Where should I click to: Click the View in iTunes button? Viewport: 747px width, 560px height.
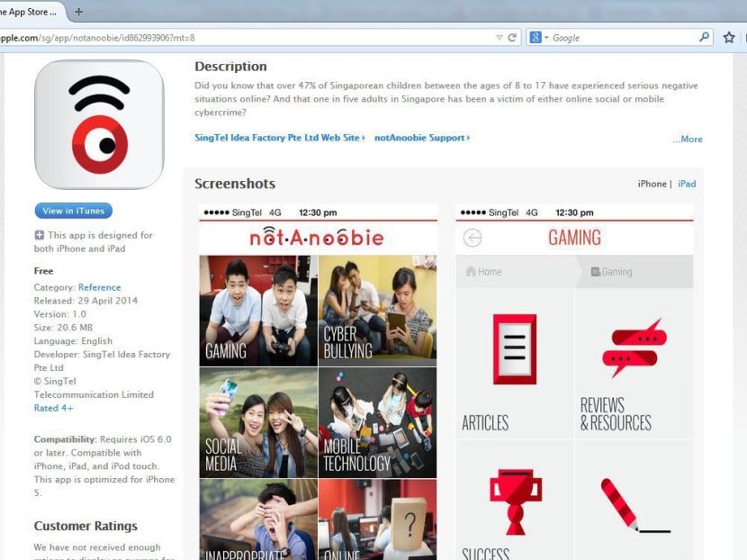(73, 211)
